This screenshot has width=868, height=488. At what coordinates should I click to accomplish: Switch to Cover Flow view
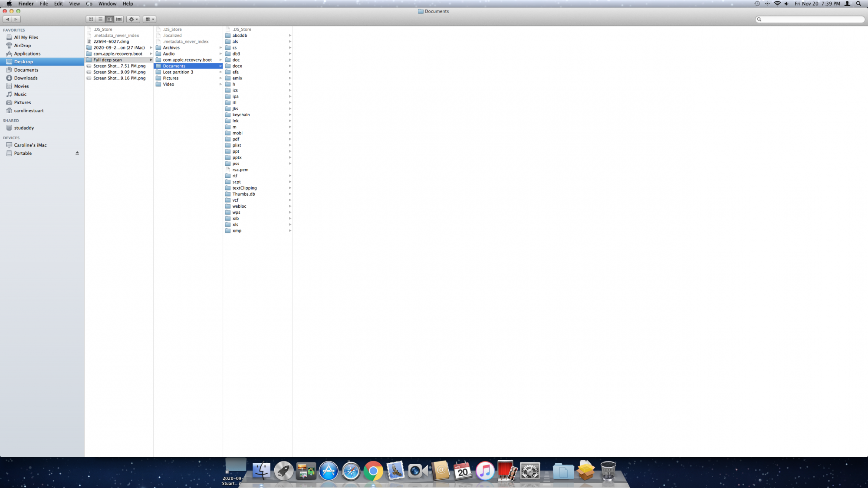point(119,19)
